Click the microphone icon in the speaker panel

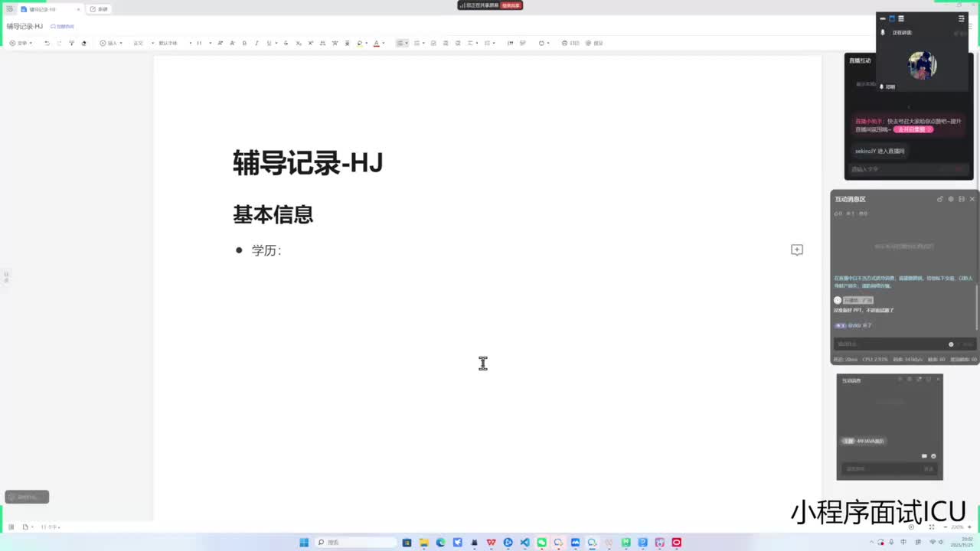(883, 32)
